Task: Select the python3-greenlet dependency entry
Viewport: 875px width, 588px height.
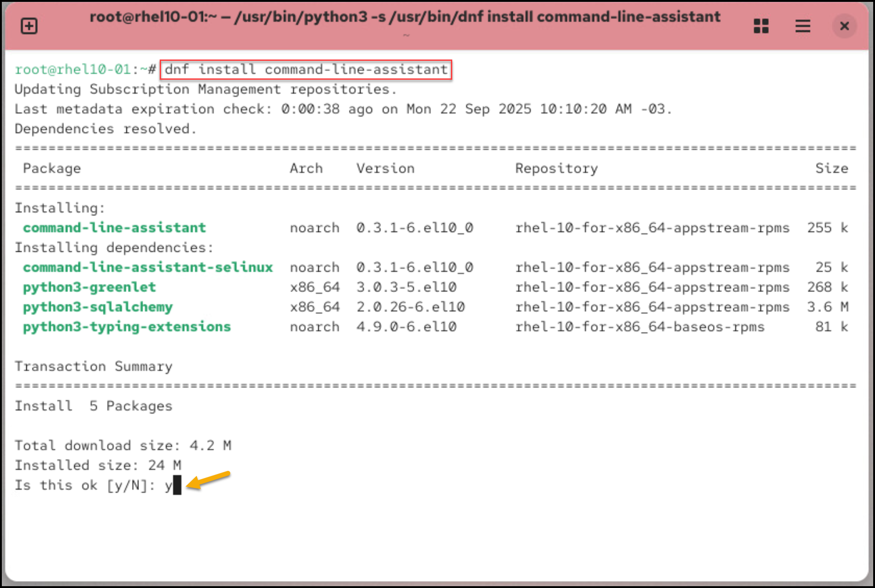Action: tap(89, 287)
